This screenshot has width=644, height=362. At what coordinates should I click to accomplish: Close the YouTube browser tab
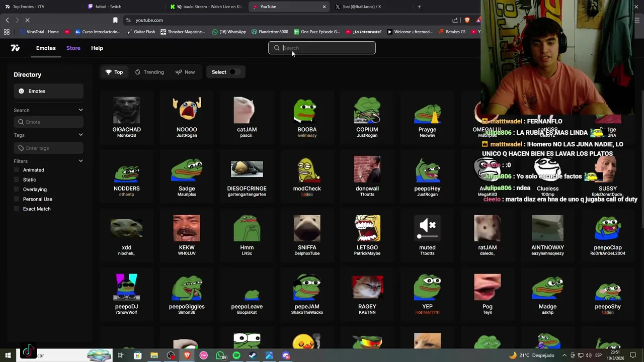324,7
